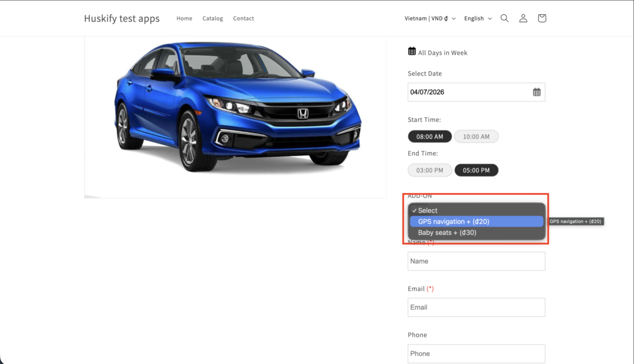Pick Baby seats add-on option

point(447,233)
